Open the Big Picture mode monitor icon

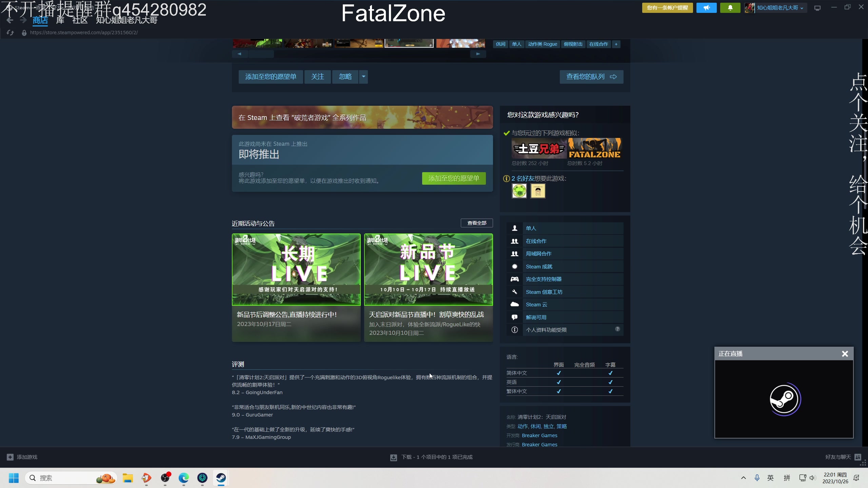tap(817, 8)
